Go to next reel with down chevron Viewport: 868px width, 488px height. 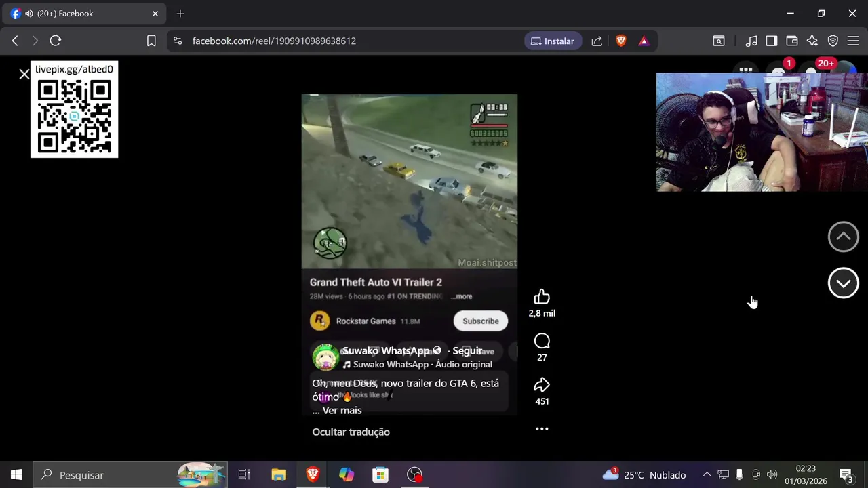pos(844,283)
